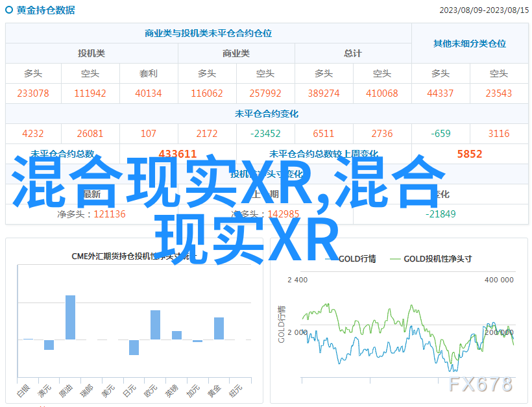Click the 加元 axis label

point(193,391)
